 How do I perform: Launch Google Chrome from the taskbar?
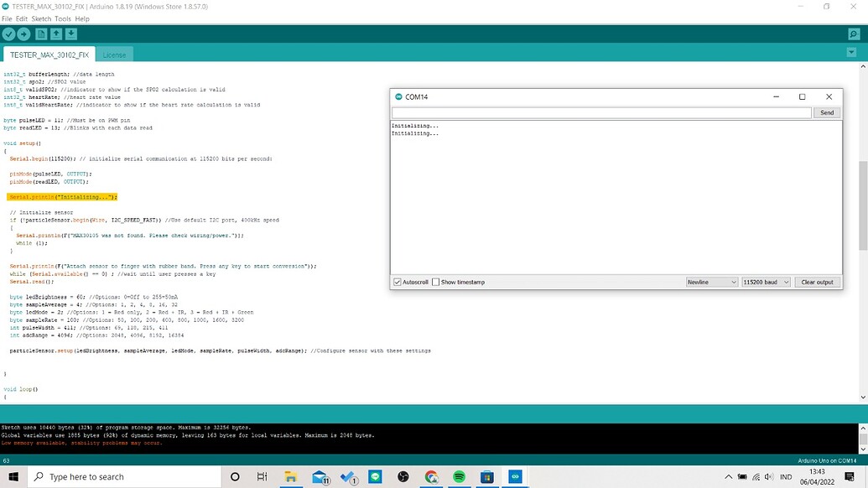click(x=431, y=476)
